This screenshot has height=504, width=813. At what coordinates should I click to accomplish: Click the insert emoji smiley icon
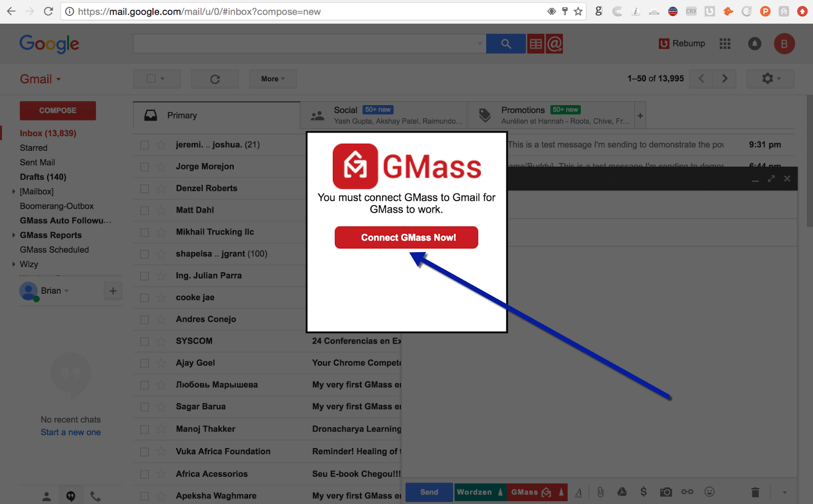click(x=709, y=492)
